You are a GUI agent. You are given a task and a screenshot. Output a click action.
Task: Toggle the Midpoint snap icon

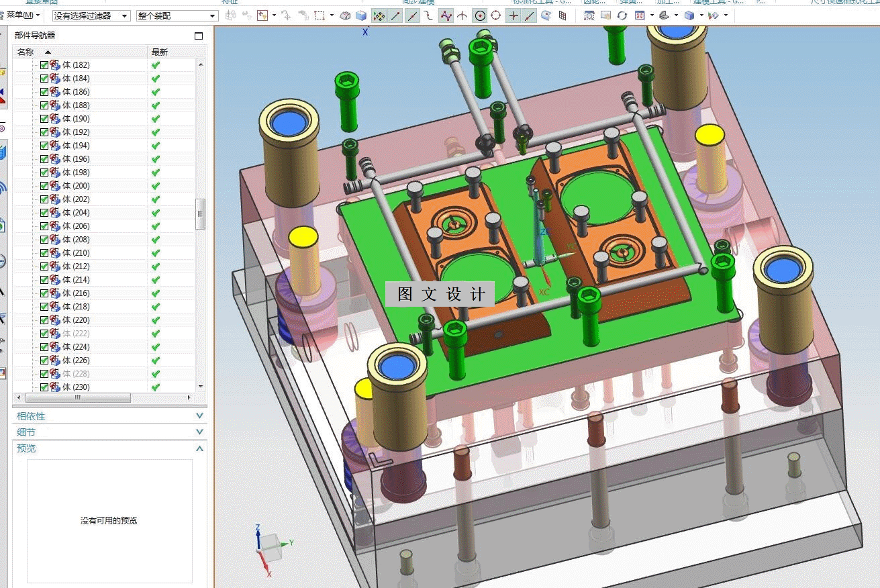[x=412, y=15]
